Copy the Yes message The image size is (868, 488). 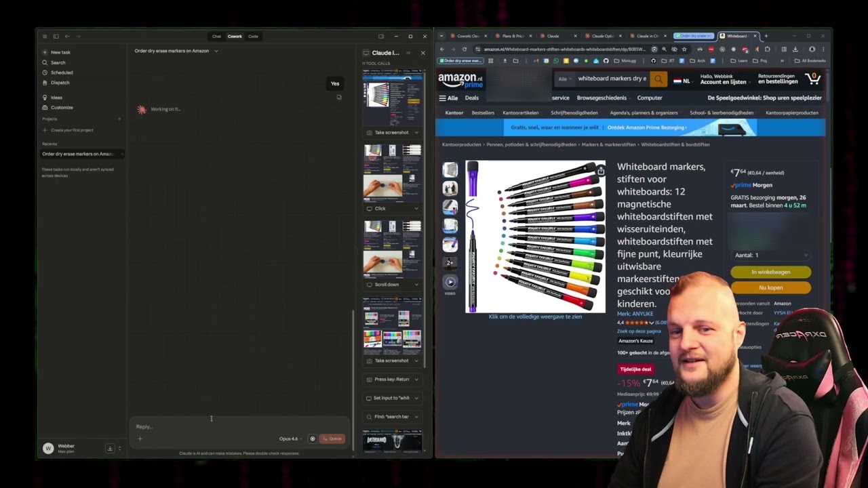pos(339,97)
